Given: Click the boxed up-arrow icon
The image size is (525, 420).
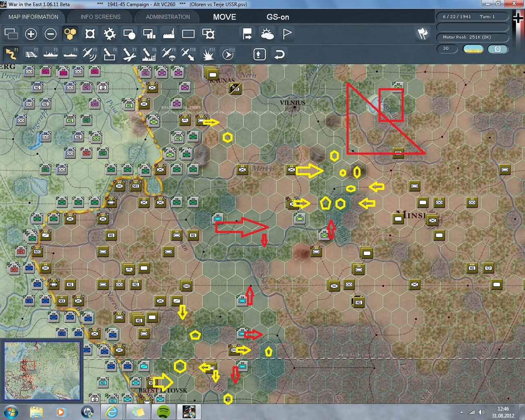Looking at the screenshot, I should (x=259, y=54).
